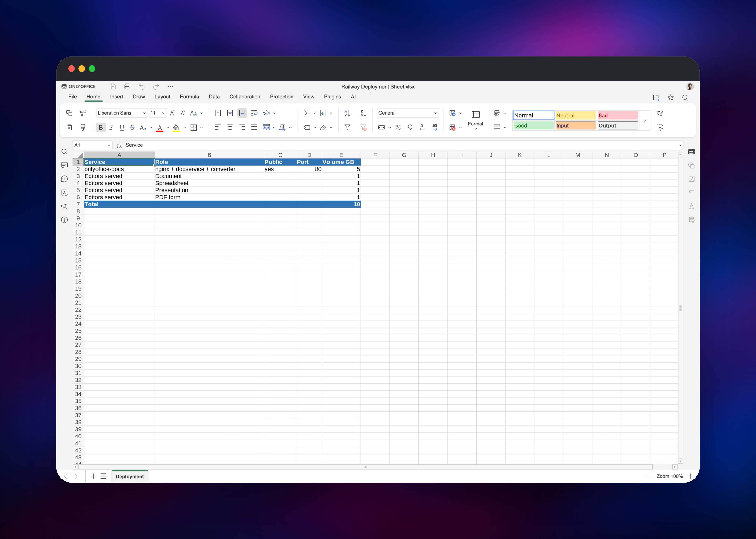The width and height of the screenshot is (756, 539).
Task: Toggle justified alignment
Action: [x=254, y=128]
